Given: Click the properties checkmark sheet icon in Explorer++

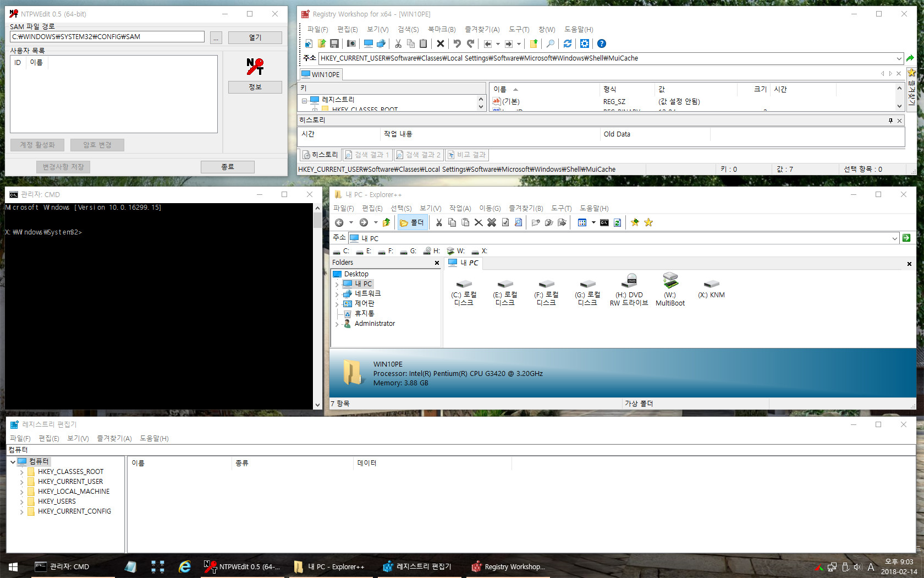Looking at the screenshot, I should [x=505, y=222].
